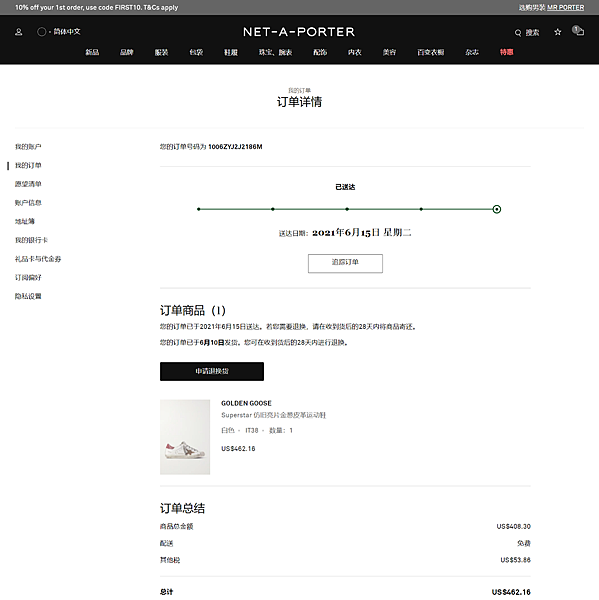
Task: Select the 简体中文 language selector
Action: tap(67, 32)
